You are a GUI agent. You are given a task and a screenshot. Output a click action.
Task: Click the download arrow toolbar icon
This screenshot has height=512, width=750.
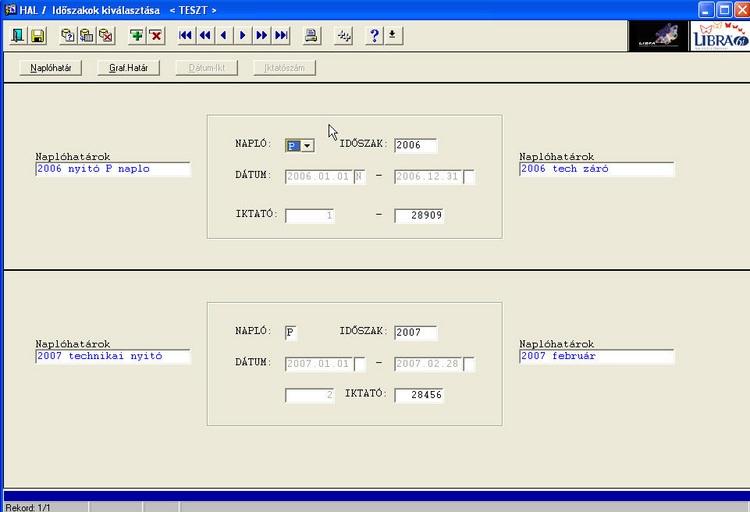pyautogui.click(x=393, y=35)
